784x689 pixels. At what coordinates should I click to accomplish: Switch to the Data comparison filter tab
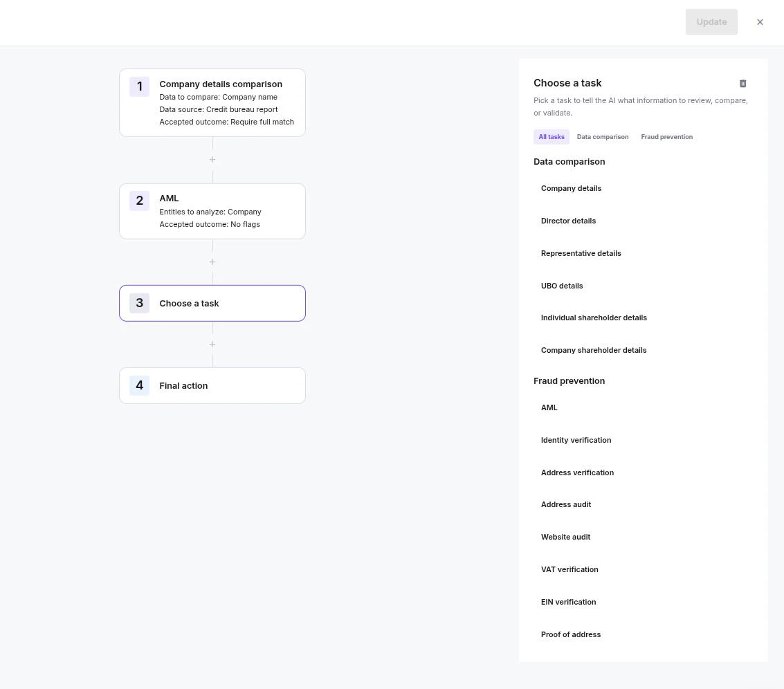[602, 136]
